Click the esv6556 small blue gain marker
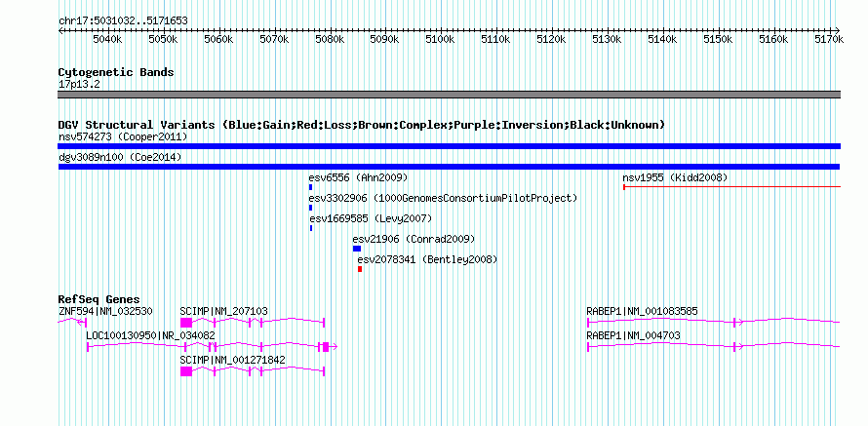 [310, 187]
